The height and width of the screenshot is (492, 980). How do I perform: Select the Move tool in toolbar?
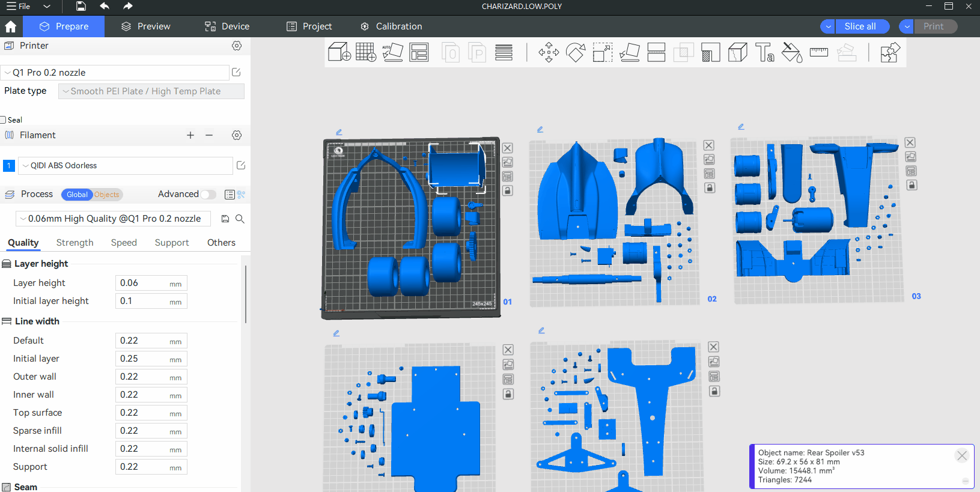tap(549, 52)
